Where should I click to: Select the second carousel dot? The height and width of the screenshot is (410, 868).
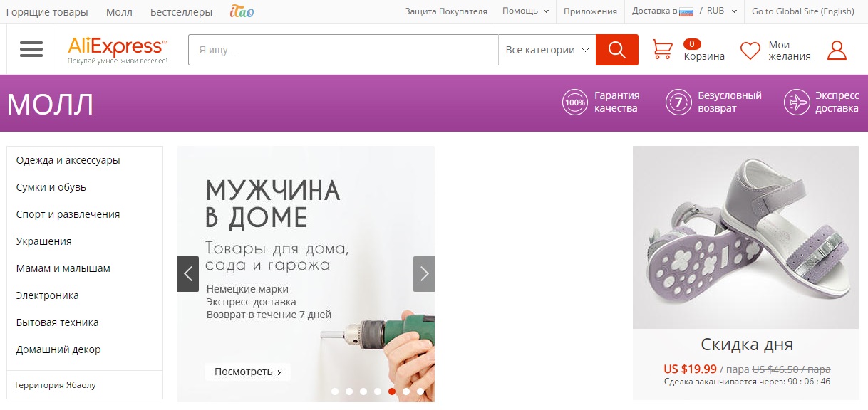[x=349, y=391]
